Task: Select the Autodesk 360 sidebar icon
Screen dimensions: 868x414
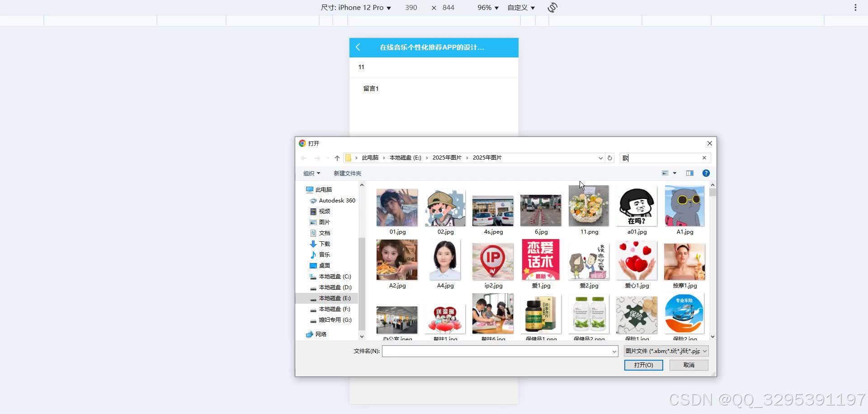Action: click(313, 200)
